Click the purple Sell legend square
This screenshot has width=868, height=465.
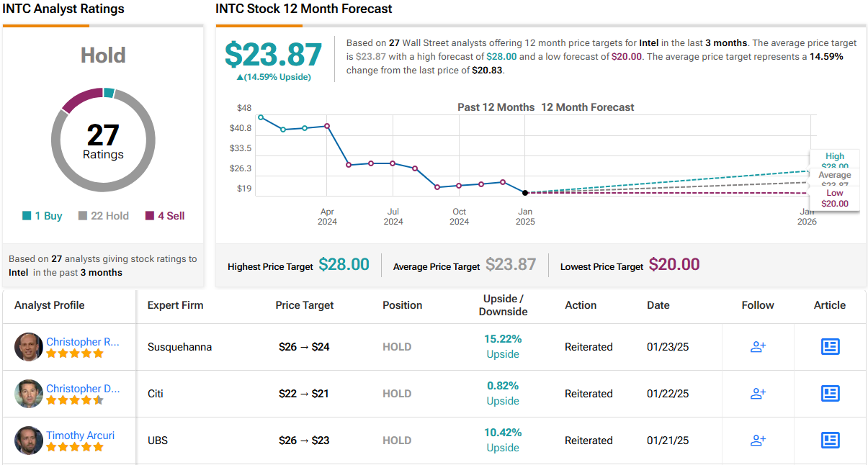click(x=150, y=216)
